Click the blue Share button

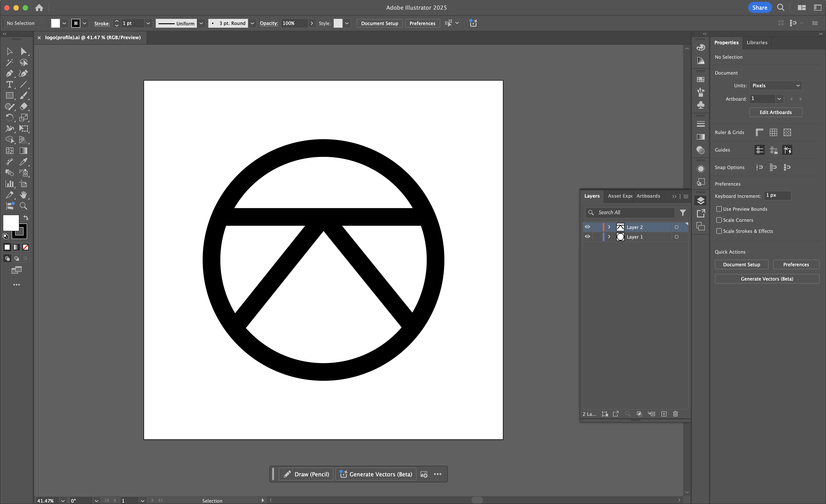click(760, 7)
